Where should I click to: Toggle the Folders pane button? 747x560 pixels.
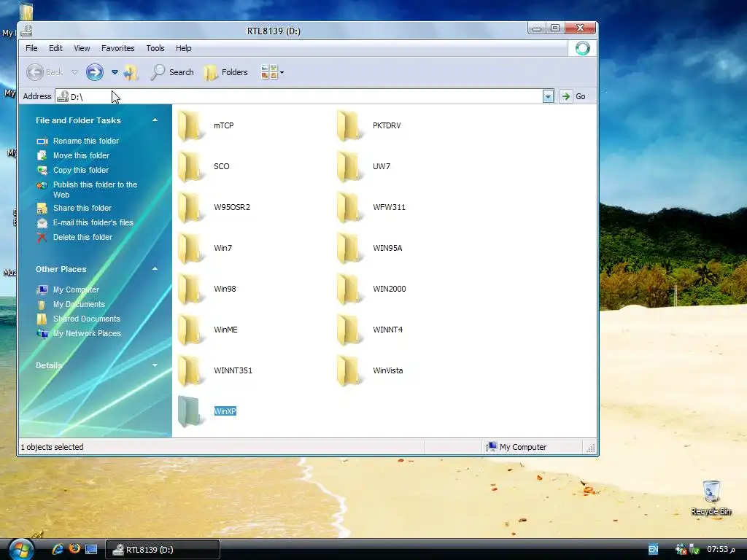[x=226, y=72]
